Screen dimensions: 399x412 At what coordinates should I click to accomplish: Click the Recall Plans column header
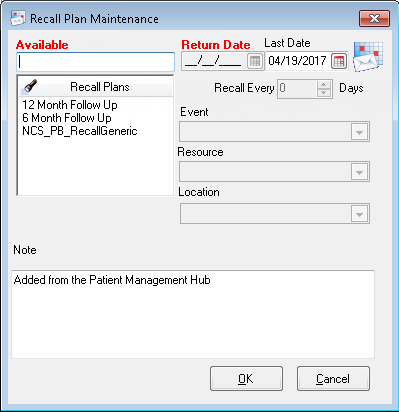point(95,87)
